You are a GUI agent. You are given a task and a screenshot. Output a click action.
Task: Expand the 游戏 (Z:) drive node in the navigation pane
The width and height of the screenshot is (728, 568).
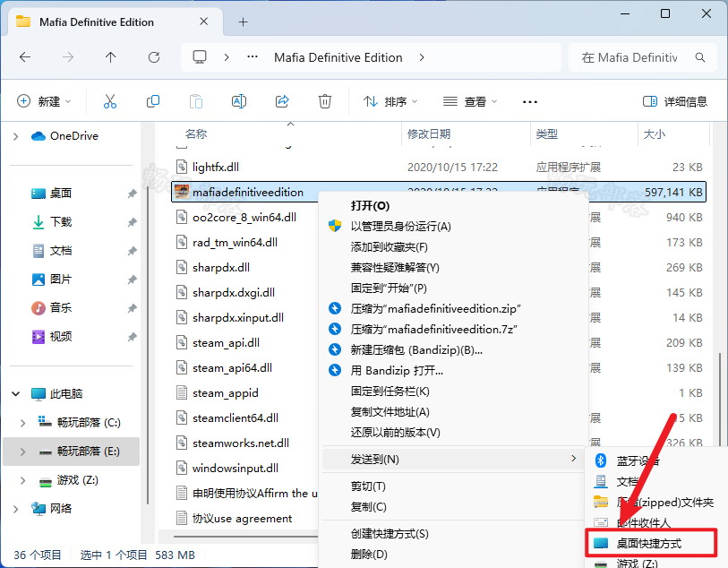click(22, 480)
